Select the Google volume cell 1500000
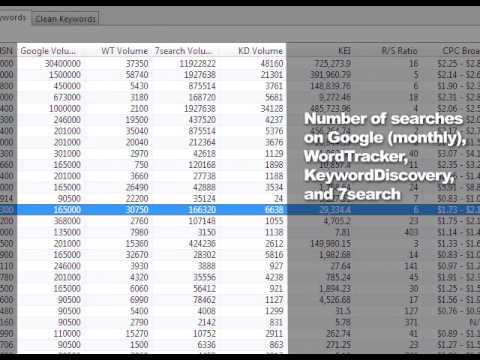This screenshot has width=480, height=360. coord(65,75)
